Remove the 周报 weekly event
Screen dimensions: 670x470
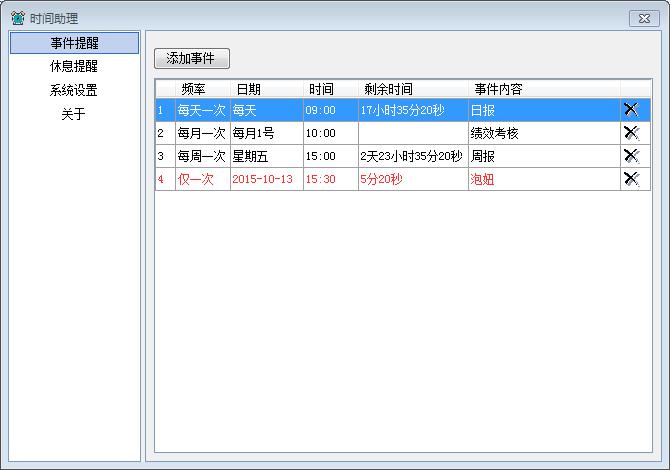click(630, 156)
